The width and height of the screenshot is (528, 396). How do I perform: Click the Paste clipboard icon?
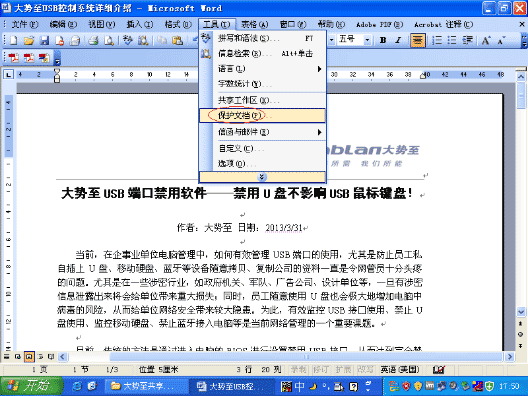[177, 41]
